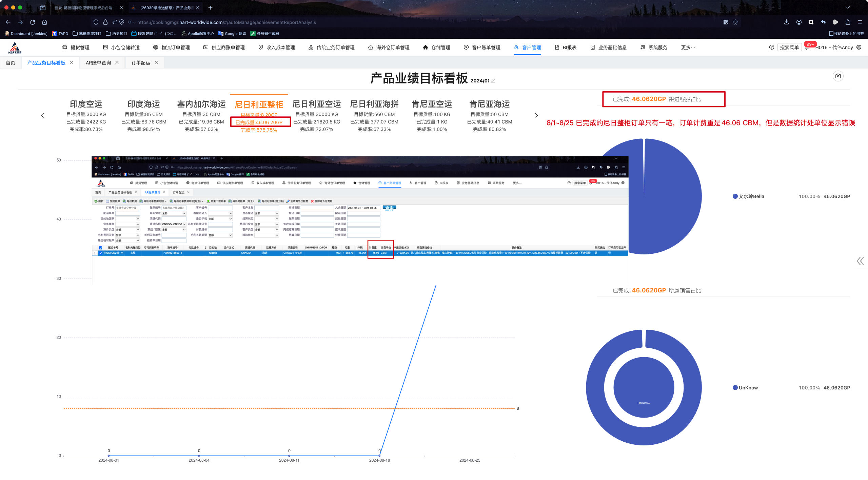Switch to the AR账单查询 tab
Screen dimensions: 868x480
(98, 63)
